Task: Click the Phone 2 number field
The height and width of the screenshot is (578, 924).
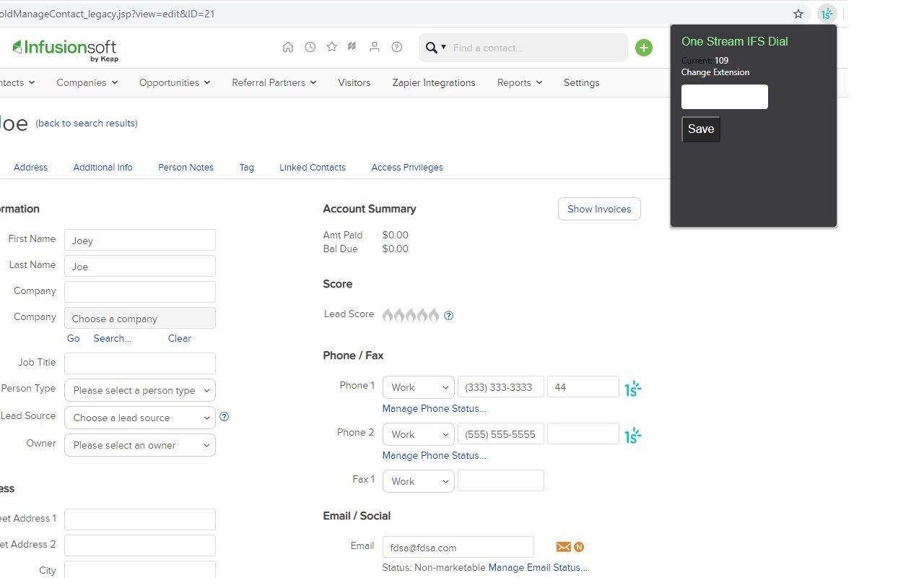Action: (501, 434)
